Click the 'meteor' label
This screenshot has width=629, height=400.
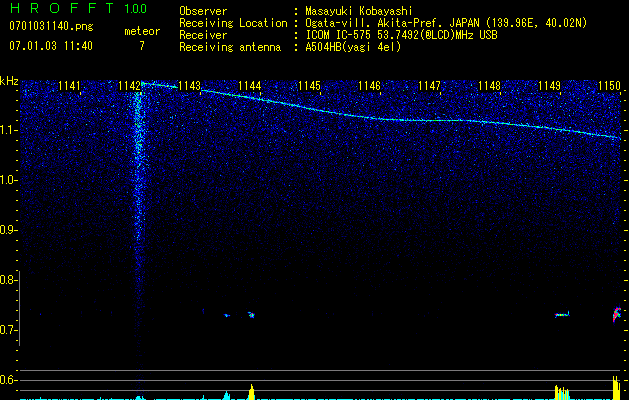[142, 31]
